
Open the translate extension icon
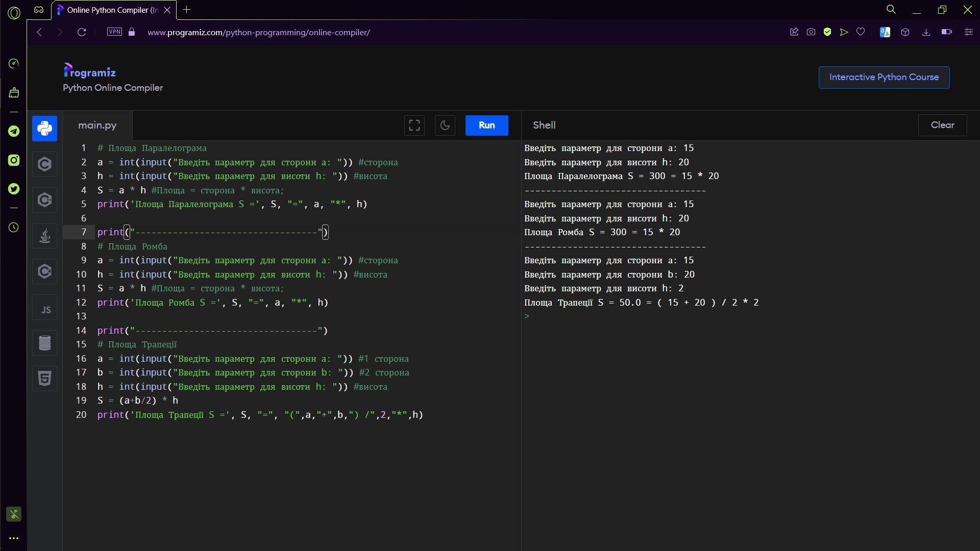click(x=885, y=32)
